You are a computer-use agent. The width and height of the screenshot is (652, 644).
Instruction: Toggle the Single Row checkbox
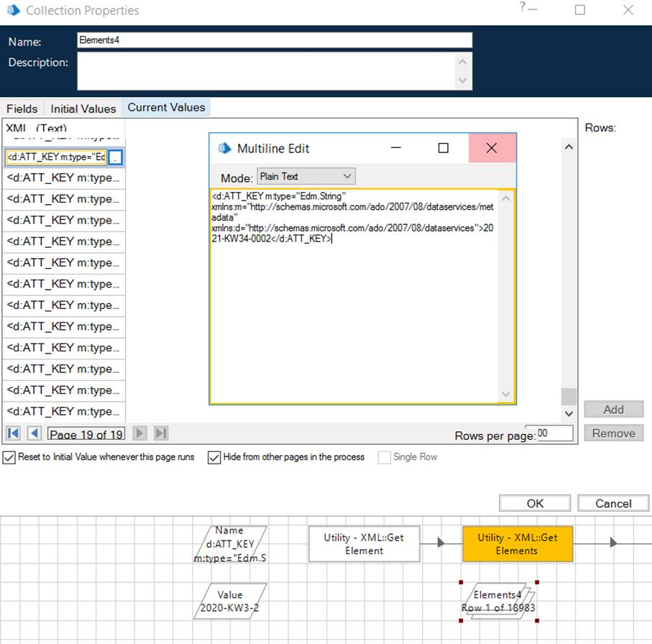(x=384, y=457)
